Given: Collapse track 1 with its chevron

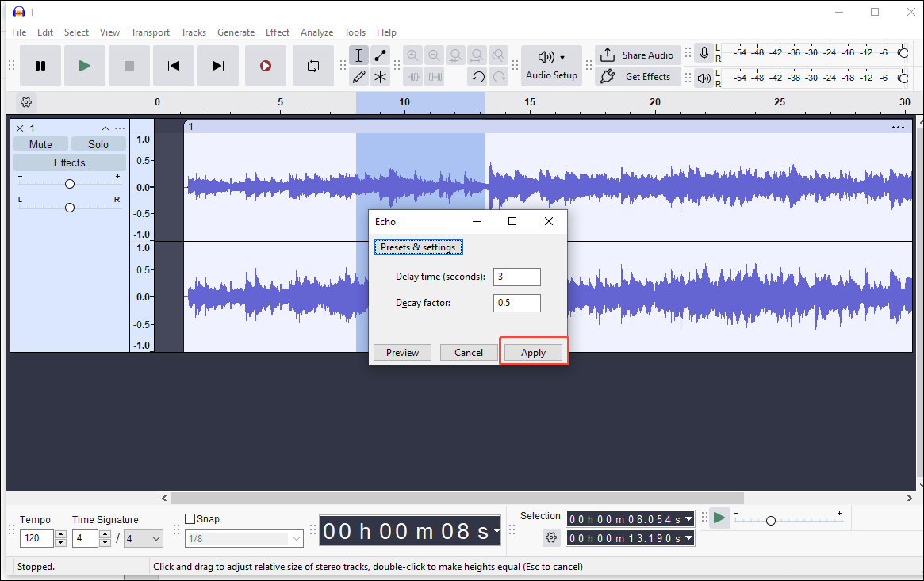Looking at the screenshot, I should pos(105,128).
